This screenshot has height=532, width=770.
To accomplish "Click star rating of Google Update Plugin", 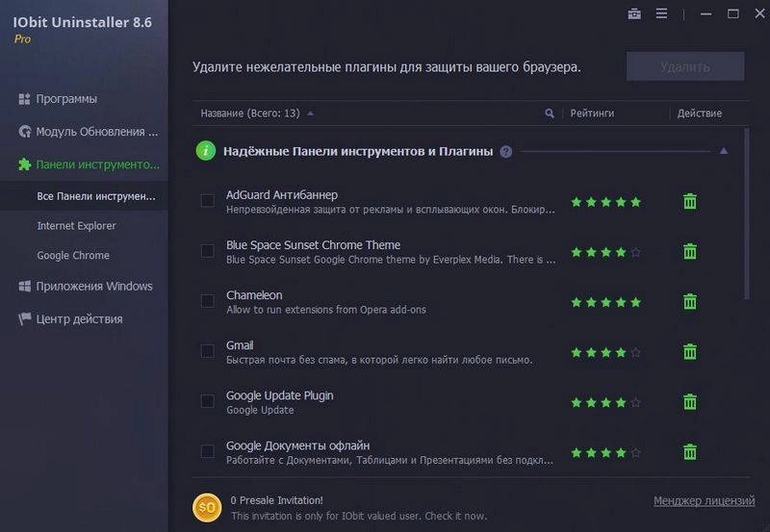I will pyautogui.click(x=606, y=403).
